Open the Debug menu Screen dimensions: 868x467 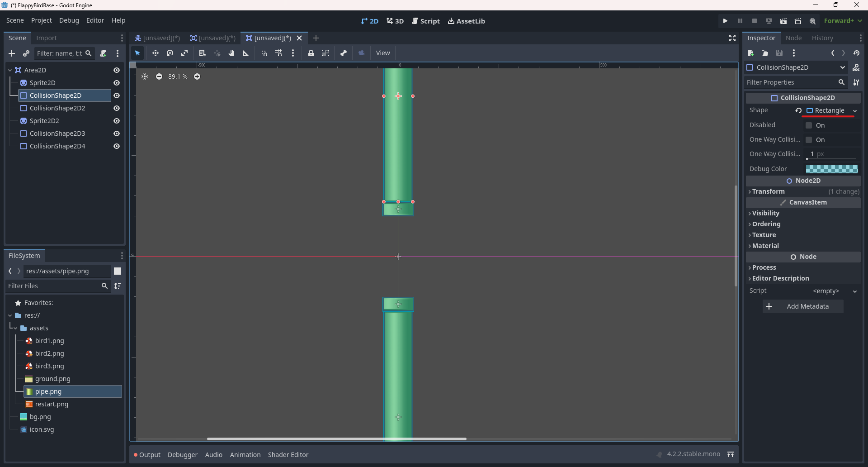pos(69,20)
